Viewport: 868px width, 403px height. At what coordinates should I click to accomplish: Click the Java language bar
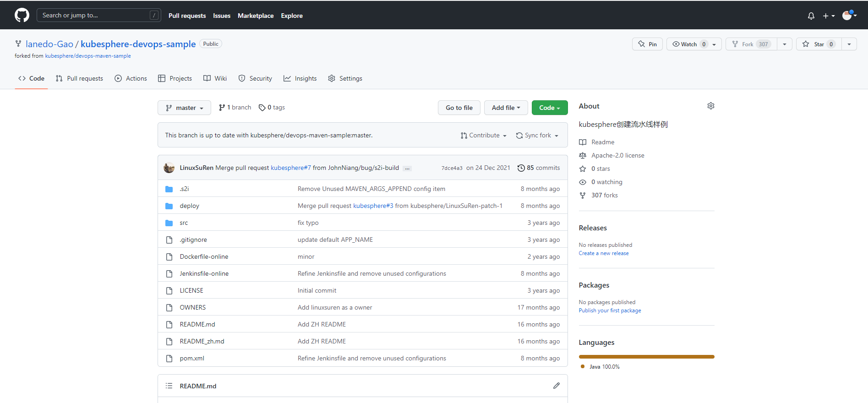pyautogui.click(x=647, y=357)
